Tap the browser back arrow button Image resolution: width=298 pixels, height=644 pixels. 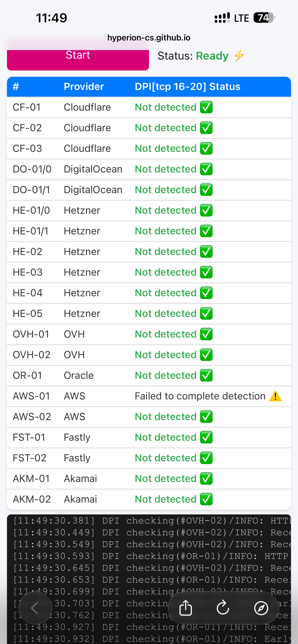(x=35, y=608)
